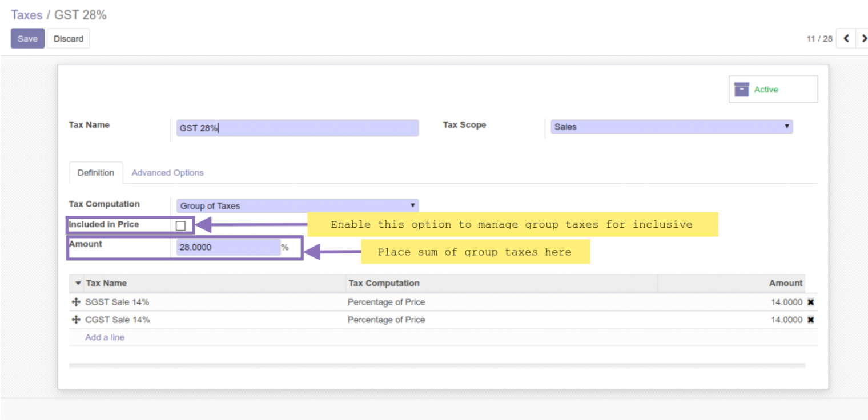Click the Tax Name input field
868x420 pixels.
click(297, 128)
